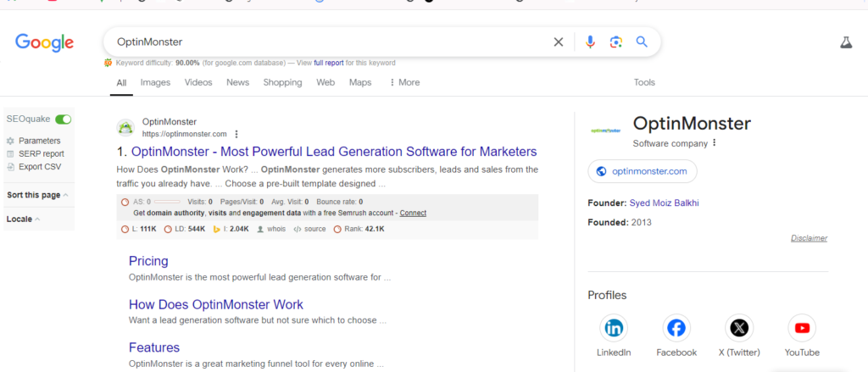This screenshot has height=372, width=868.
Task: Open three-dot menu beside Software company
Action: [714, 143]
